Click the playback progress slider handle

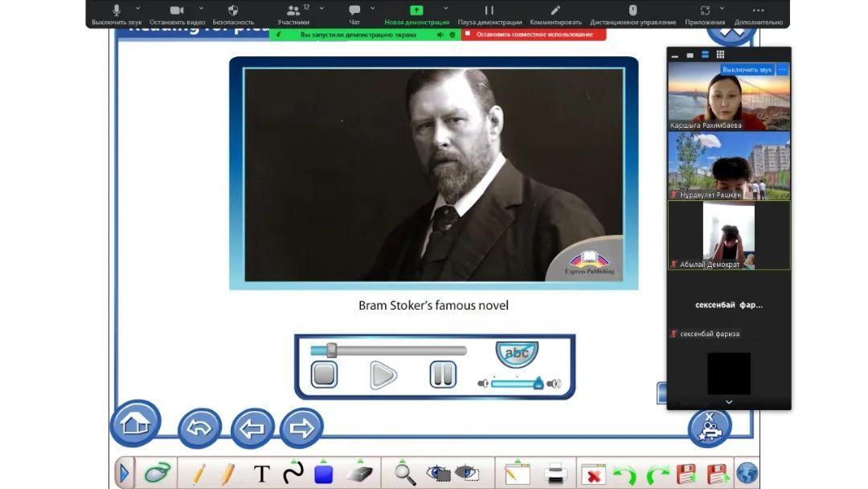click(x=332, y=350)
